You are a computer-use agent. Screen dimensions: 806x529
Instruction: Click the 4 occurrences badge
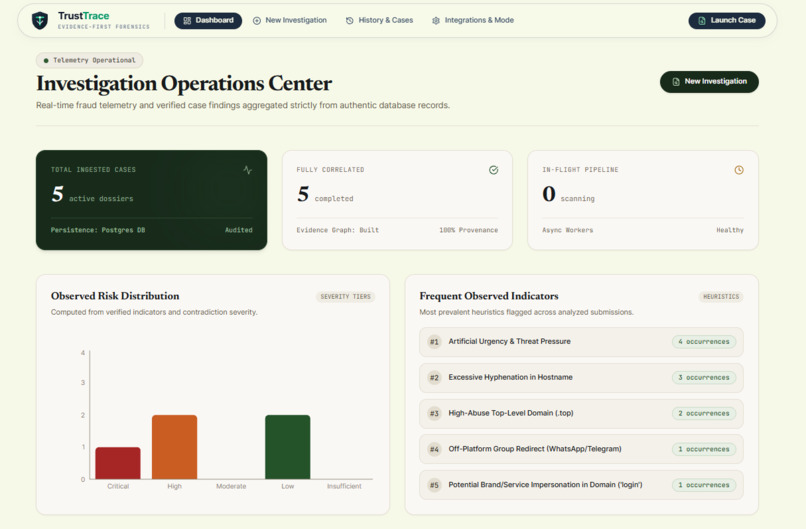coord(704,342)
